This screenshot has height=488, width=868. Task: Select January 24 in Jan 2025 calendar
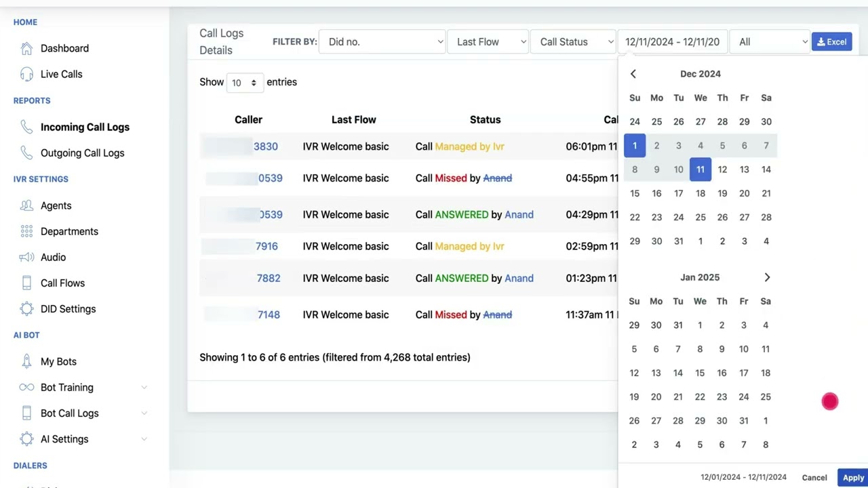click(744, 396)
